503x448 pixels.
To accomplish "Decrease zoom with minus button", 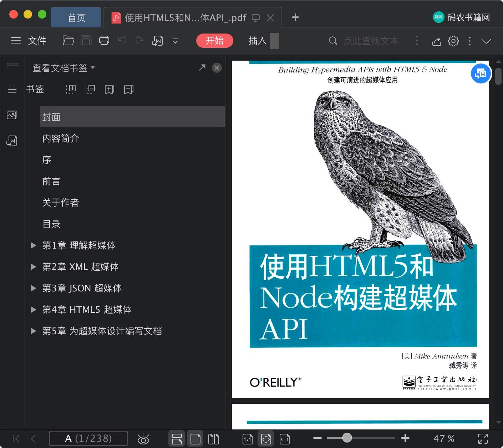I will (317, 438).
